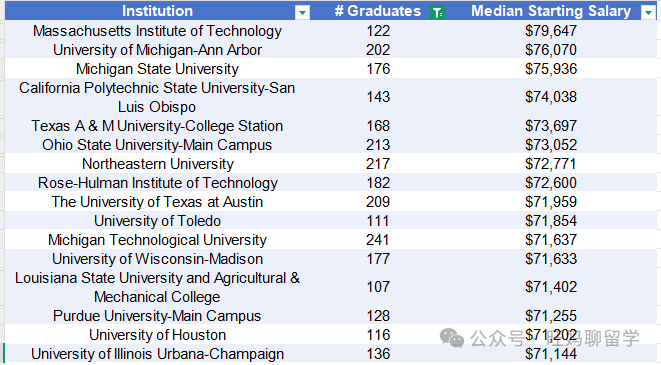Select the # Graduates header cell
The height and width of the screenshot is (365, 661).
[x=378, y=11]
